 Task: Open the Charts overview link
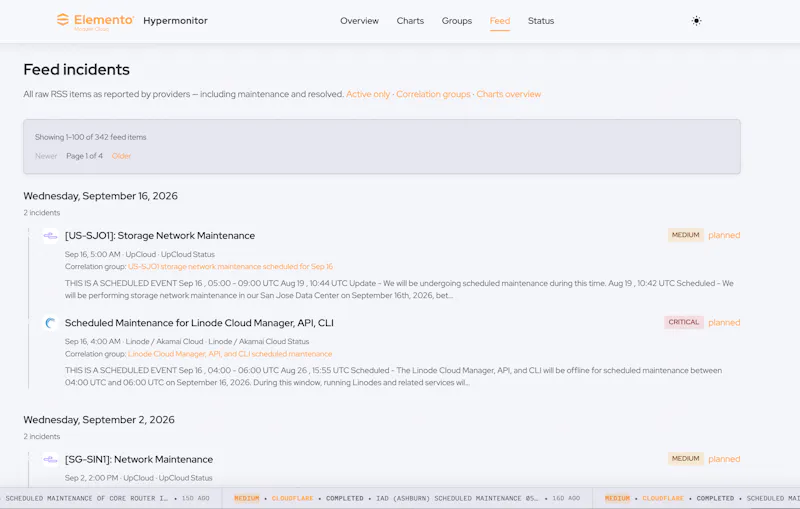(x=509, y=94)
